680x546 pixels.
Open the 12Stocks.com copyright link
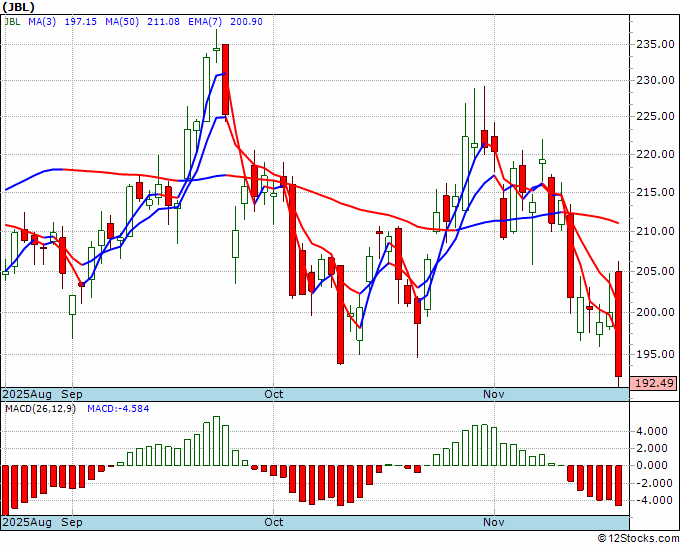click(x=638, y=539)
